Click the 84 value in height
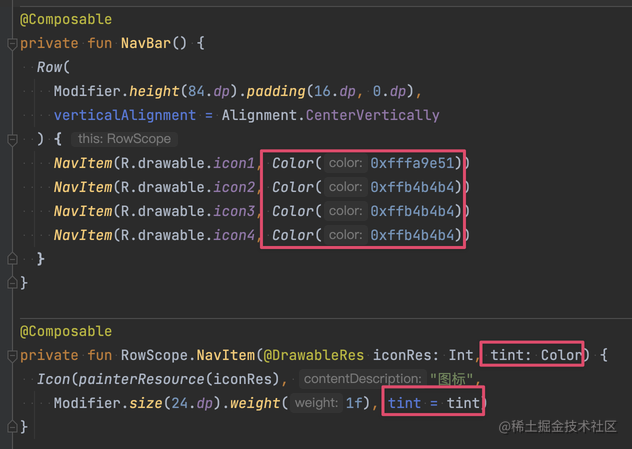 click(x=196, y=91)
